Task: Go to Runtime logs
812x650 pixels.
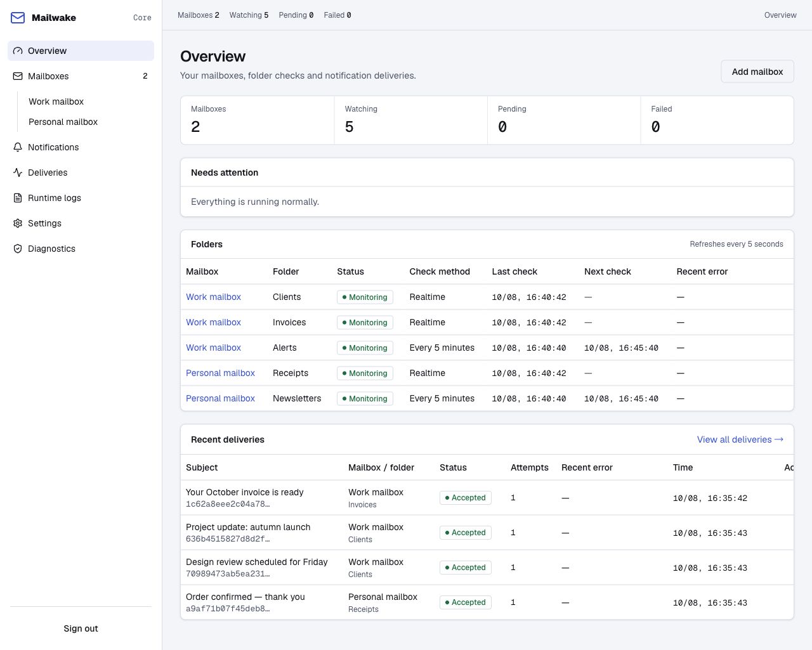Action: tap(81, 198)
